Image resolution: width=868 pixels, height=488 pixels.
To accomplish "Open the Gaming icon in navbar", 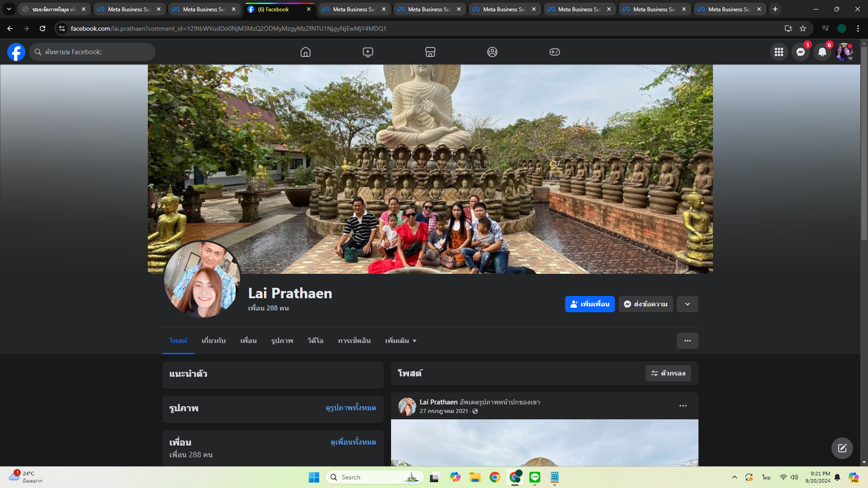I will (555, 52).
